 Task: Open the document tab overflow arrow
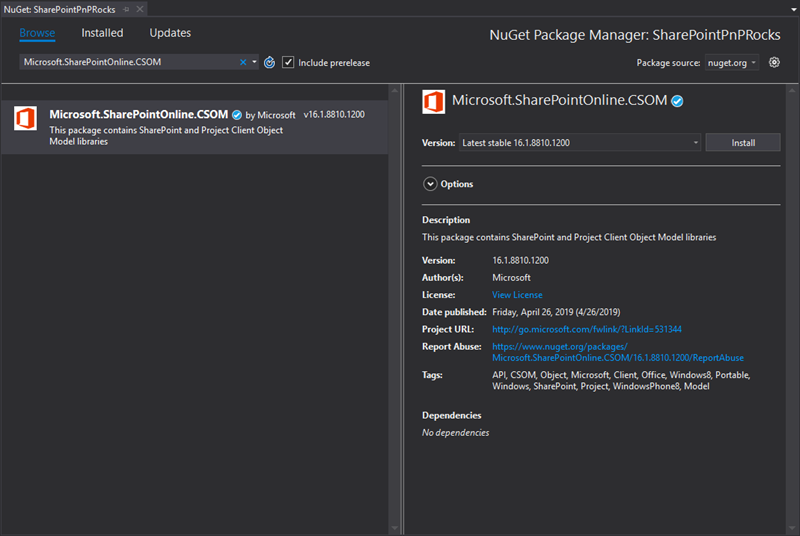tap(794, 9)
